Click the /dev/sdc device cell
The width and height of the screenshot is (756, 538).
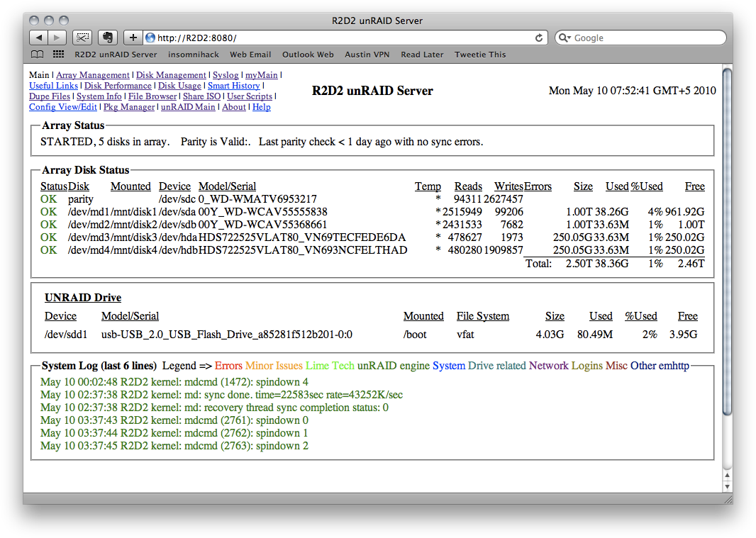177,199
